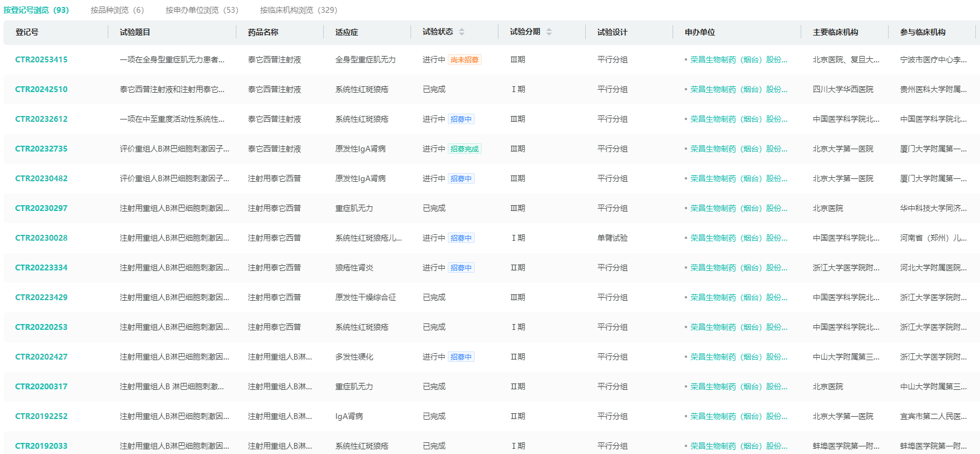Image resolution: width=980 pixels, height=454 pixels.
Task: Click sponsor link in CTR20200317 row
Action: (738, 386)
